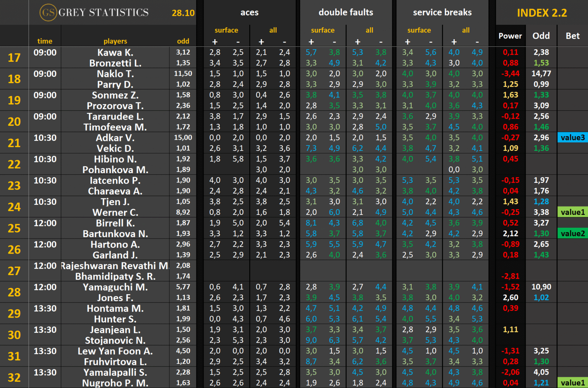Click the minus sign under double faults all

coord(381,42)
